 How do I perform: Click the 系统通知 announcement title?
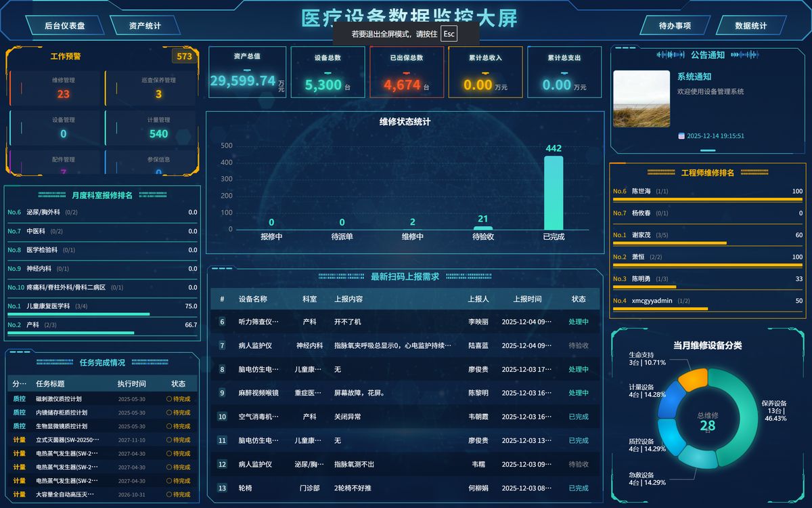(694, 77)
